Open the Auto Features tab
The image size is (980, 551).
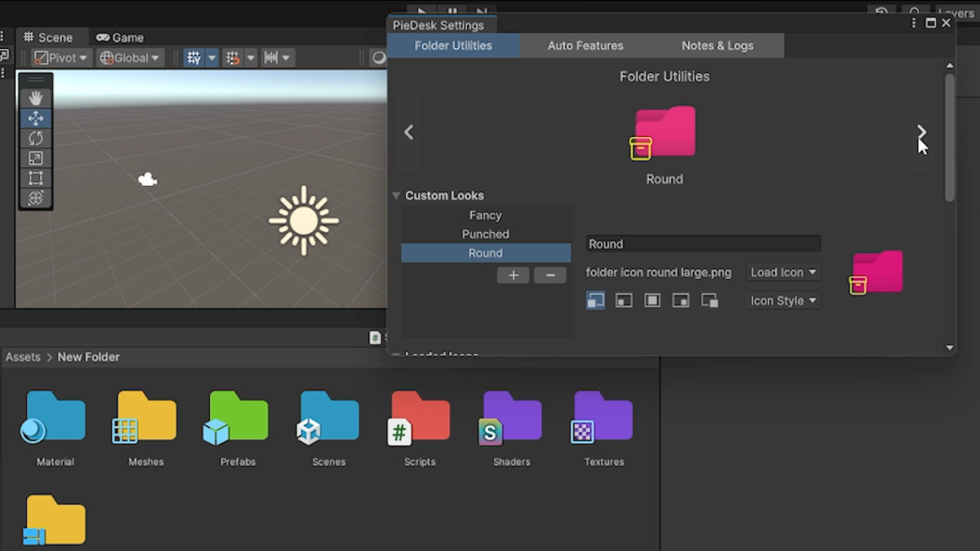pos(586,46)
